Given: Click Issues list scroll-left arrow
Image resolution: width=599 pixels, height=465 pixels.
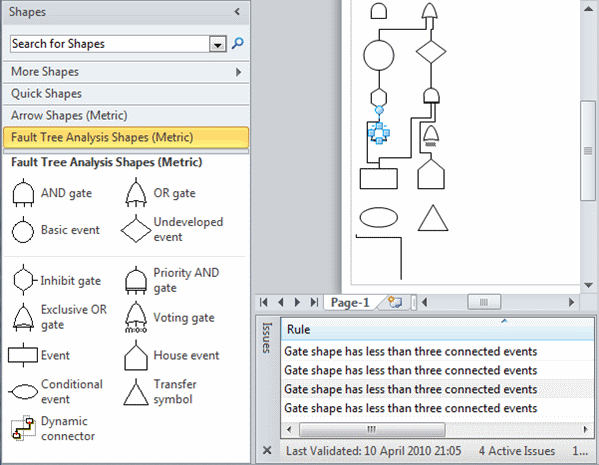Looking at the screenshot, I should pyautogui.click(x=289, y=429).
